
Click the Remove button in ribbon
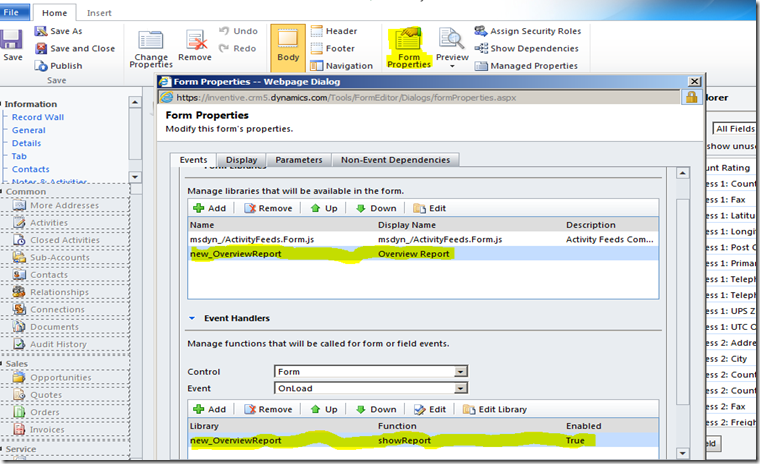[x=195, y=45]
